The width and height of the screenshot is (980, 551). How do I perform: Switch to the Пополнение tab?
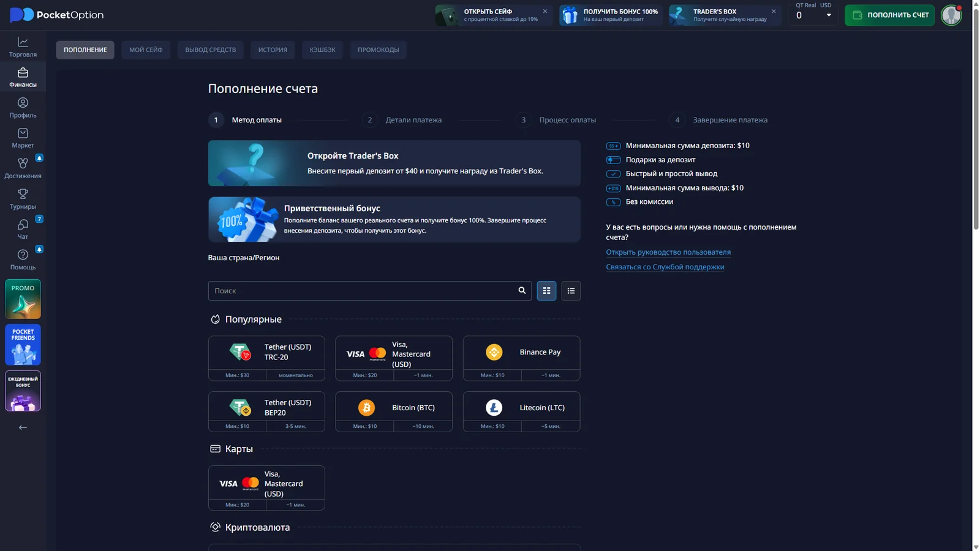pos(85,50)
